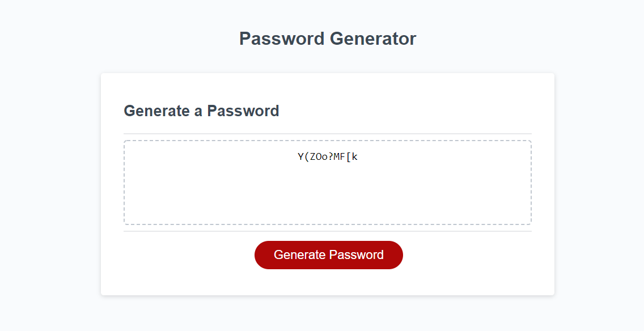This screenshot has width=644, height=331.
Task: Click the divider line below the heading
Action: tap(328, 133)
